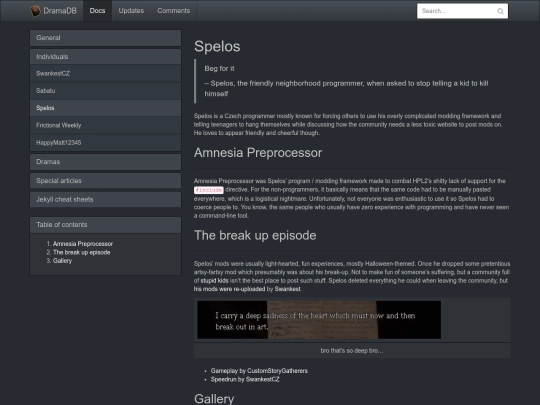Expand the General sidebar section
540x405 pixels.
pos(105,38)
